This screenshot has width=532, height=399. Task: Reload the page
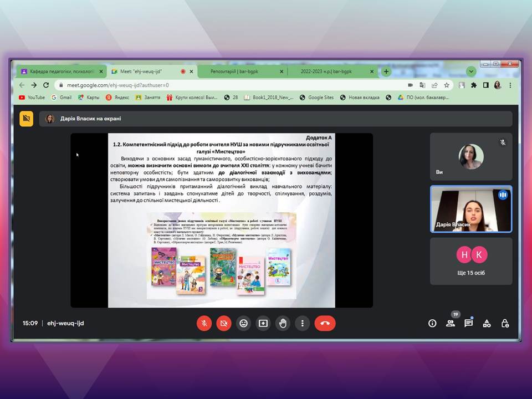tap(46, 85)
